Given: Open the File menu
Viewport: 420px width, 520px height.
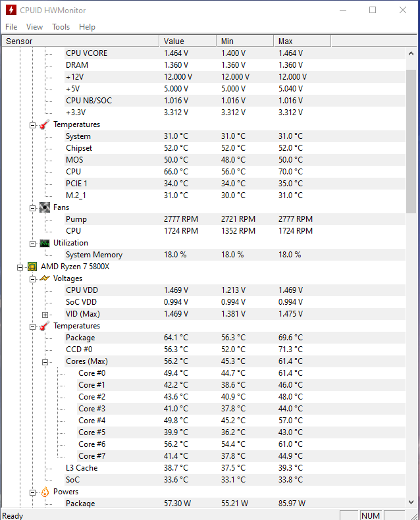Looking at the screenshot, I should click(x=11, y=27).
